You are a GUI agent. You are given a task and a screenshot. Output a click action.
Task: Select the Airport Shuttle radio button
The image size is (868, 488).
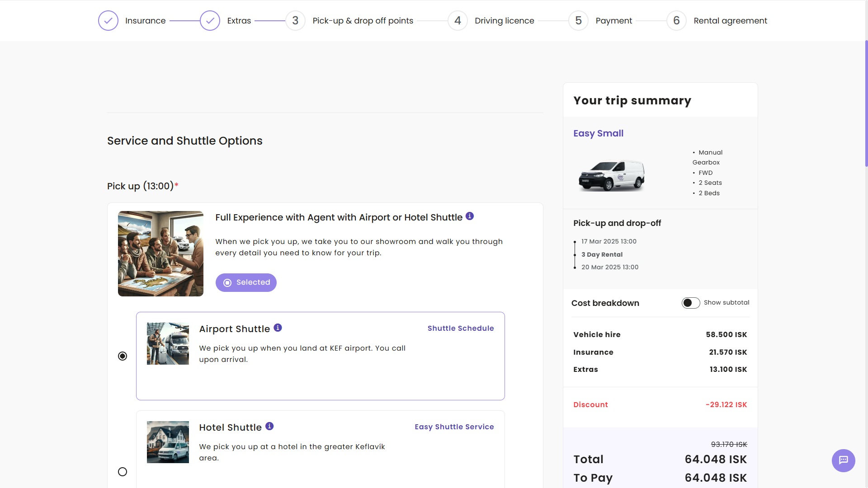[123, 356]
